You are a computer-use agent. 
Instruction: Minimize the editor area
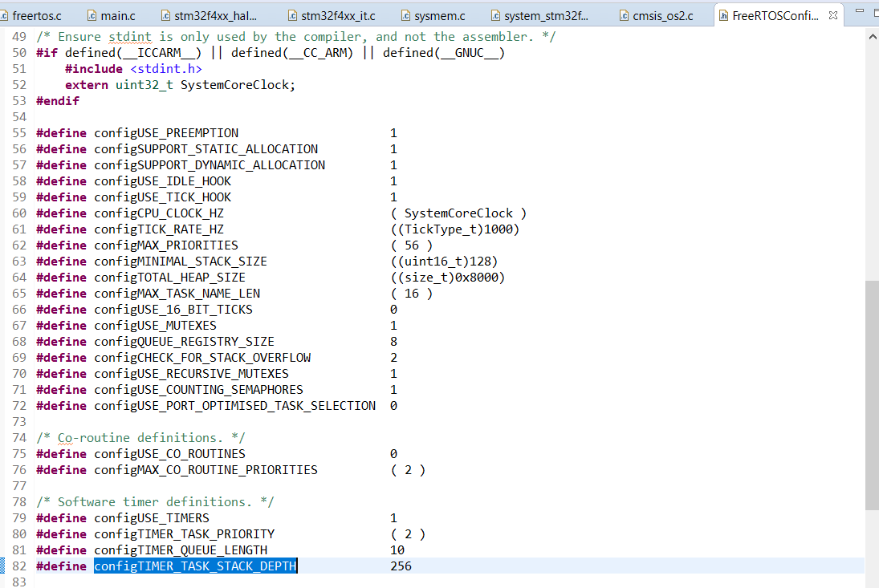(860, 10)
